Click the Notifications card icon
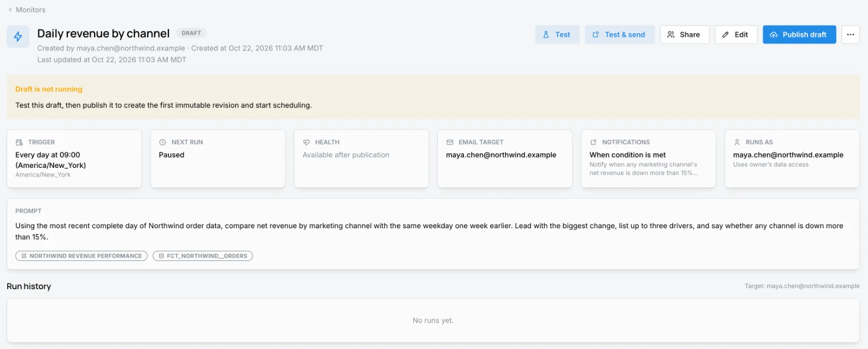868x349 pixels. [593, 142]
